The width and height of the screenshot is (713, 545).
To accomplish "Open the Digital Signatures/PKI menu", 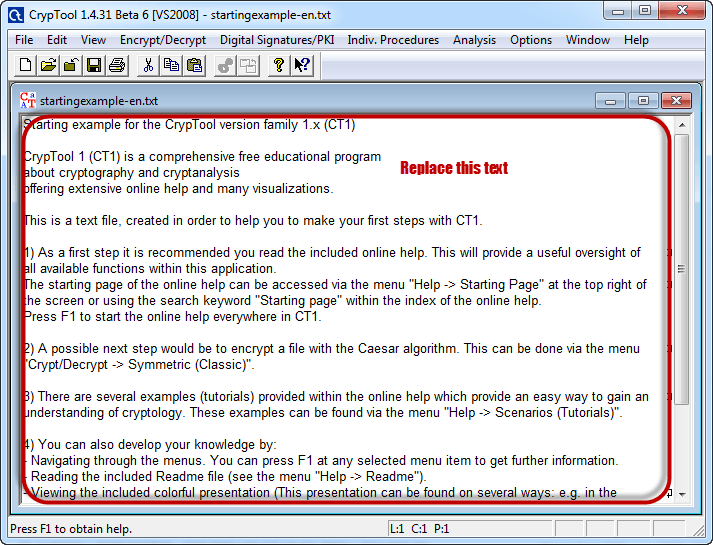I will [x=277, y=40].
